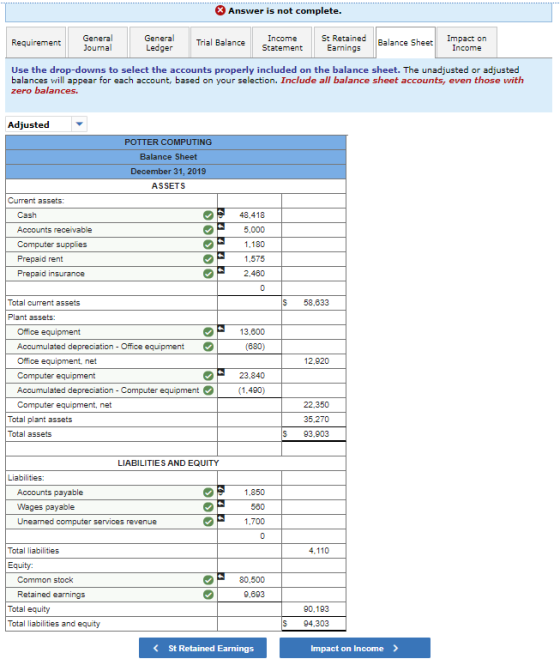Click the Office equipment, net value 12,920
Viewport: 560px width, 665px height.
point(316,361)
